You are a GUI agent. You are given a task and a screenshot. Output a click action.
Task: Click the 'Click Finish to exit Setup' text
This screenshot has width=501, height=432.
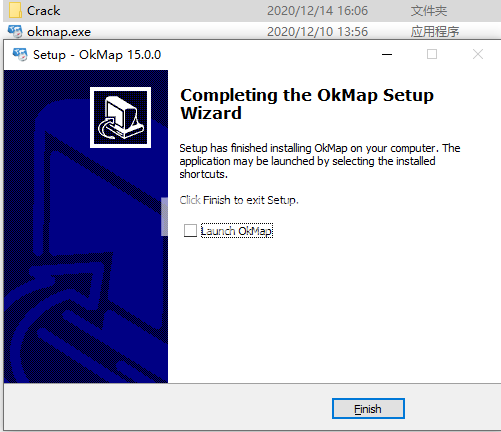click(x=239, y=200)
